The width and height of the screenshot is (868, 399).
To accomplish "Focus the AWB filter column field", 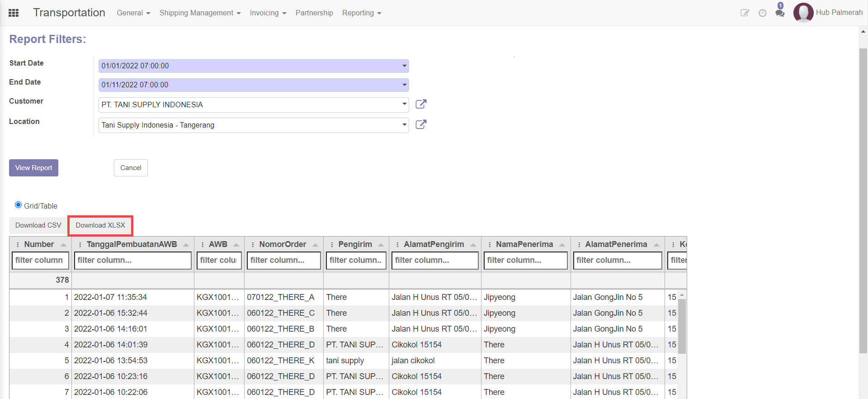I will pyautogui.click(x=219, y=261).
